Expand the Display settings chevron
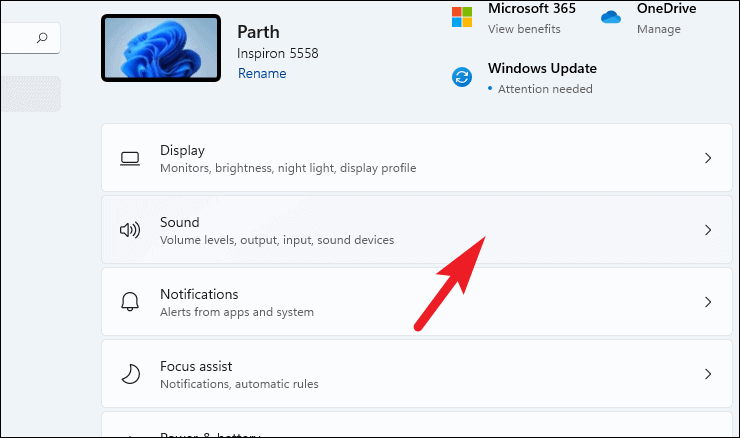 708,158
